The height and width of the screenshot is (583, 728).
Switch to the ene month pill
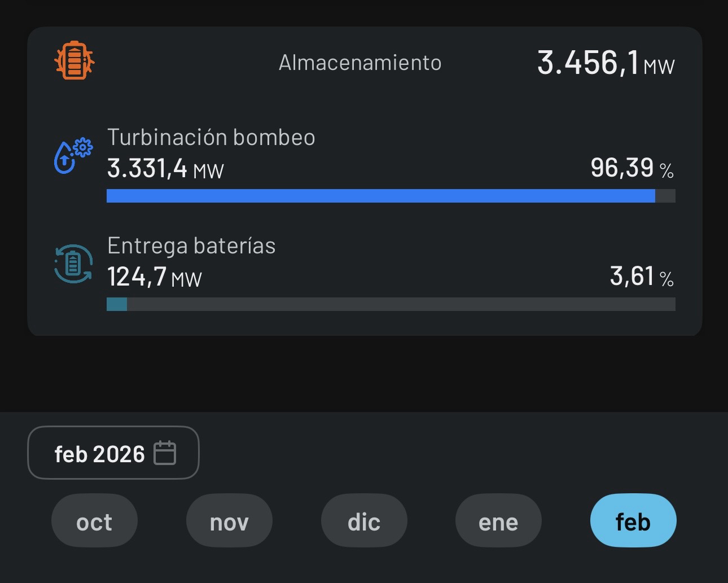tap(498, 521)
